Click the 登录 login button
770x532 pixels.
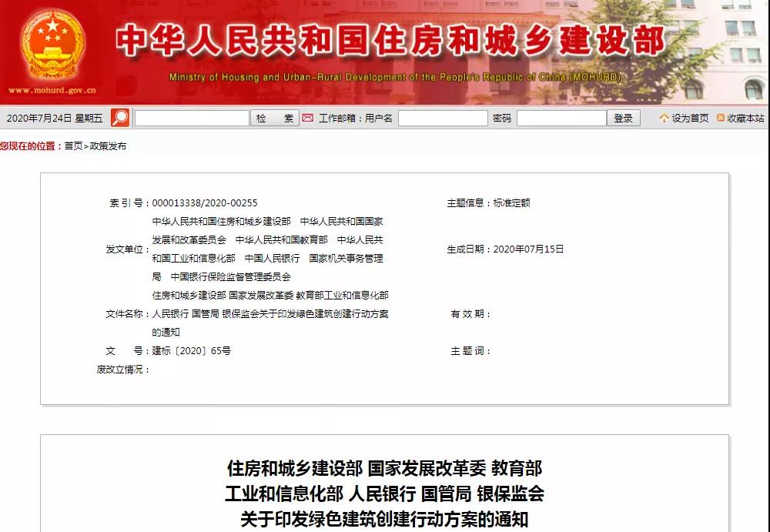[623, 118]
